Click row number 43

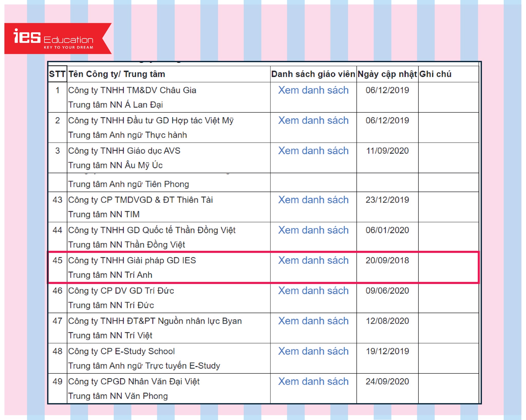[58, 200]
